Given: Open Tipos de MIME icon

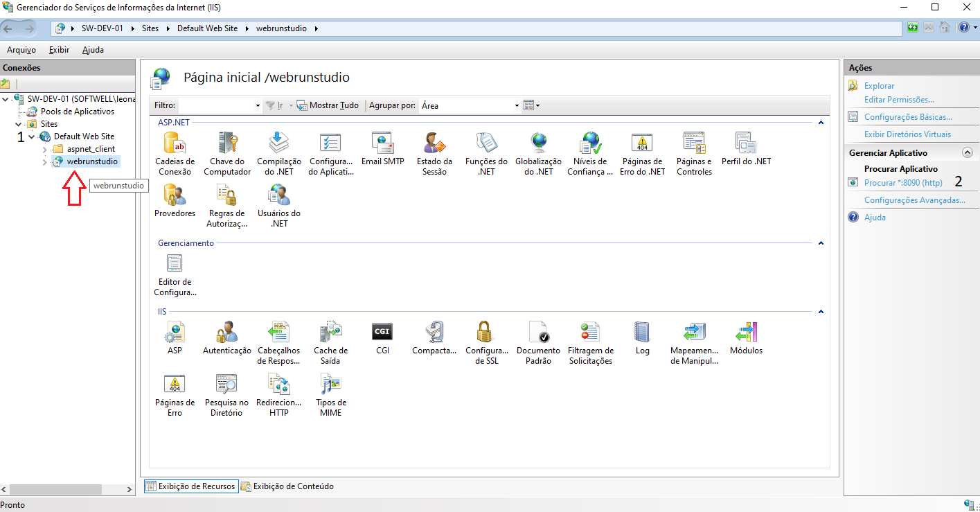Looking at the screenshot, I should (331, 385).
